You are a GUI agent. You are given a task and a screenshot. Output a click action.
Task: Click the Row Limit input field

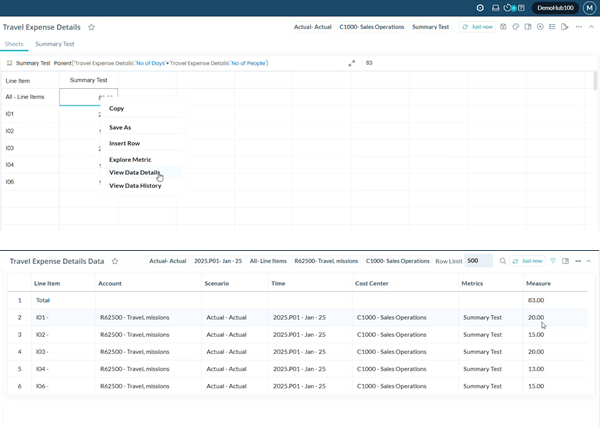click(x=479, y=261)
